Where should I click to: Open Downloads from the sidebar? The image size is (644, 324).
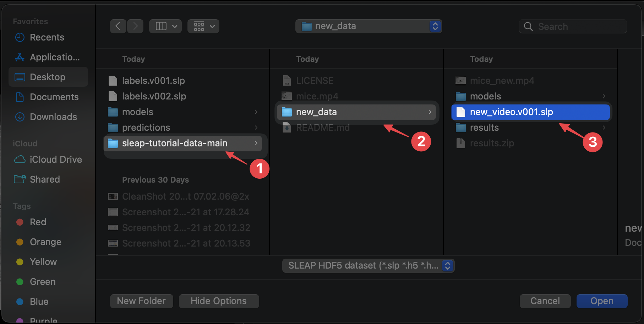[x=53, y=117]
